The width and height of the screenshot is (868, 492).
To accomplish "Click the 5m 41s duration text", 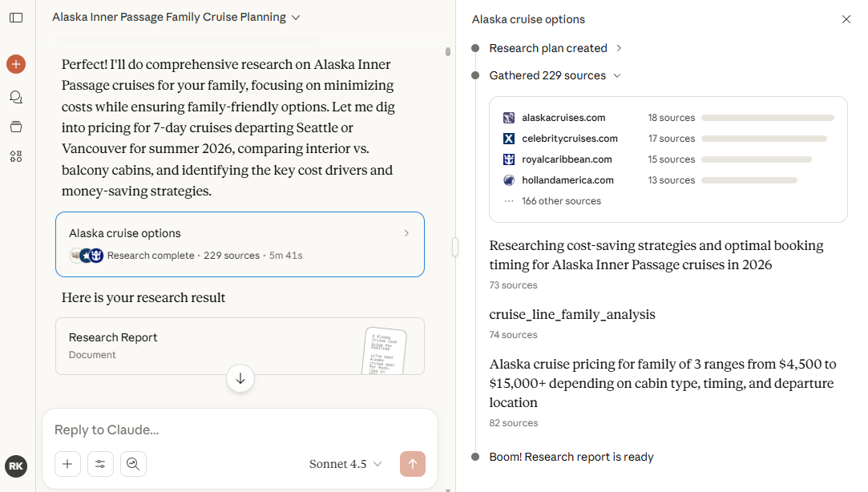I will coord(285,256).
